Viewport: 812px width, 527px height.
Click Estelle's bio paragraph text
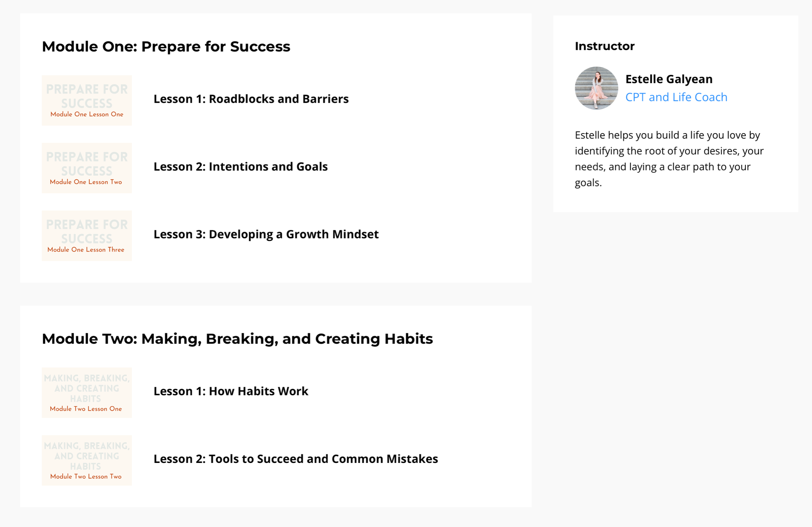click(669, 159)
